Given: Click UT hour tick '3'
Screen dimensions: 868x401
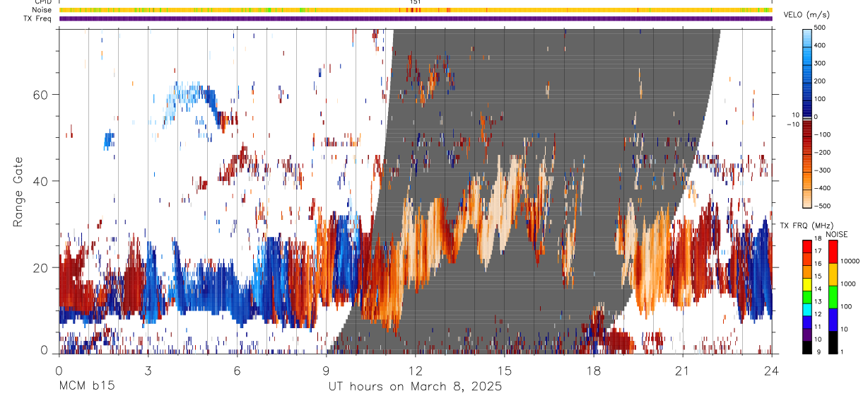Looking at the screenshot, I should tap(148, 369).
